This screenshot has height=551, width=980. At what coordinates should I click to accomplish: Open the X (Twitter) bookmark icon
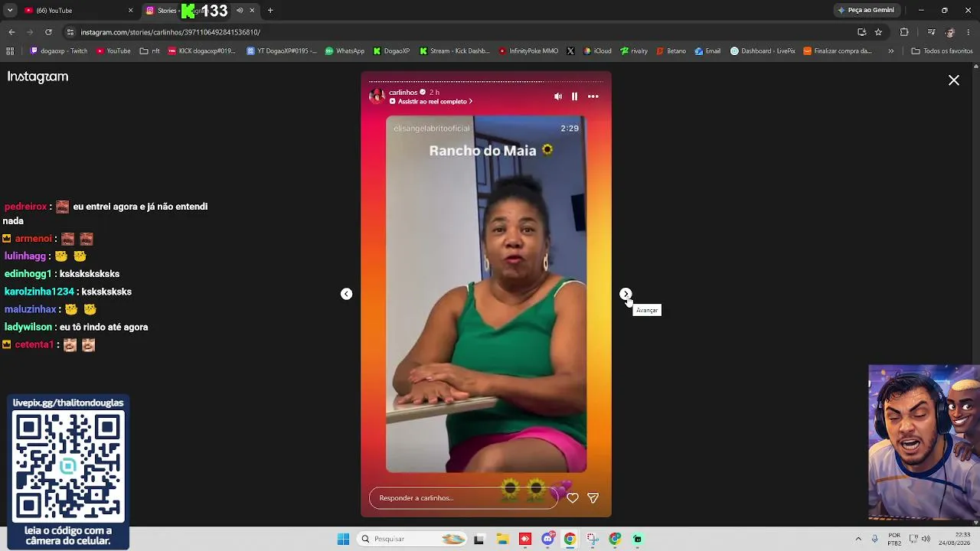[570, 51]
